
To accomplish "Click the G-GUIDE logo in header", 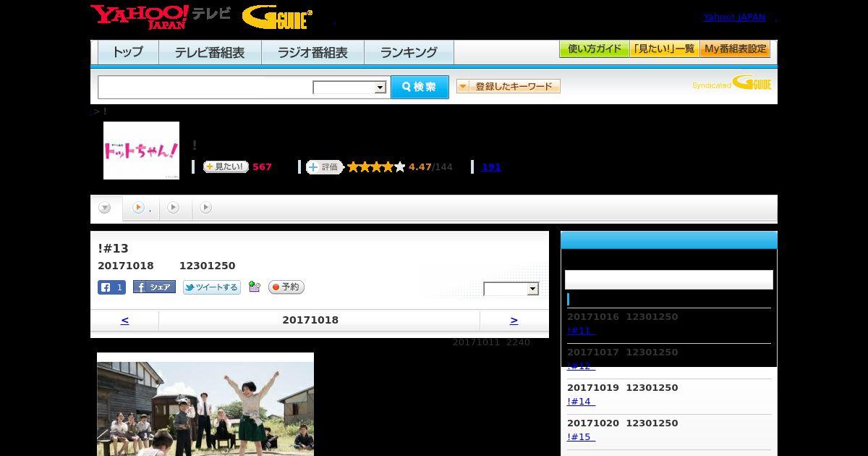I will [277, 17].
